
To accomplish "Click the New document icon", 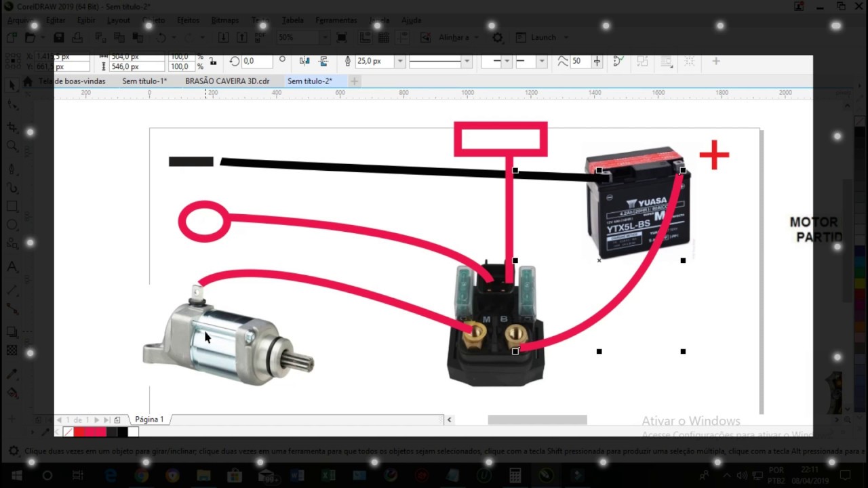I will click(12, 37).
